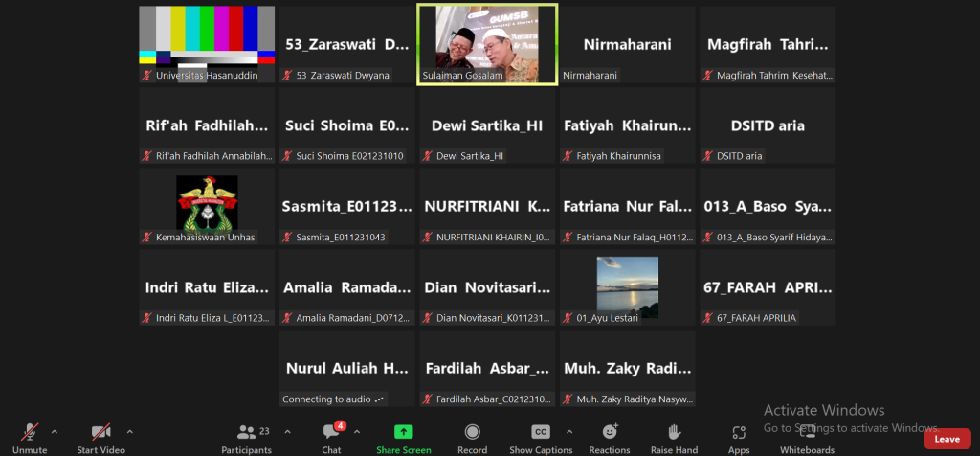Screen dimensions: 980x456
Task: Expand the arrow next to Participants
Action: tap(287, 430)
